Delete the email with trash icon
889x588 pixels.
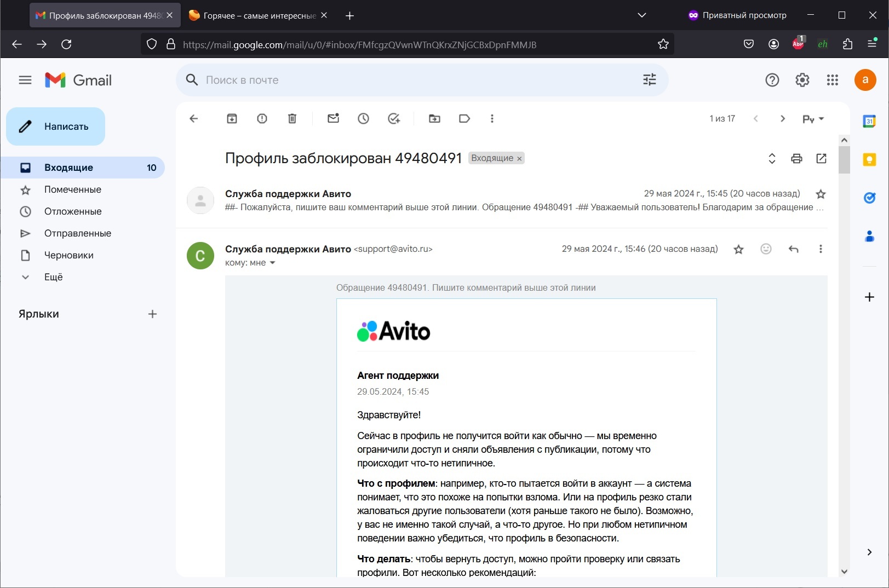click(x=292, y=118)
